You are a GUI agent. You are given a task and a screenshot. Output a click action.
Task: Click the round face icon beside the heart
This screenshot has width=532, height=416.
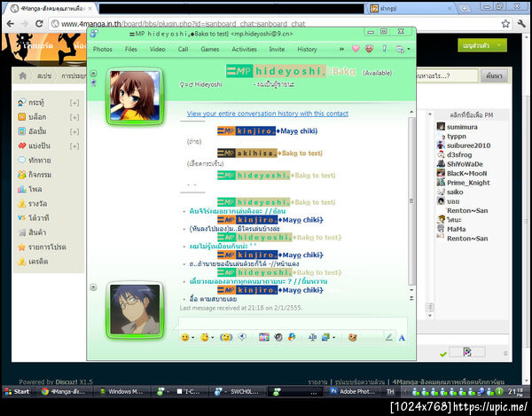coord(369,49)
